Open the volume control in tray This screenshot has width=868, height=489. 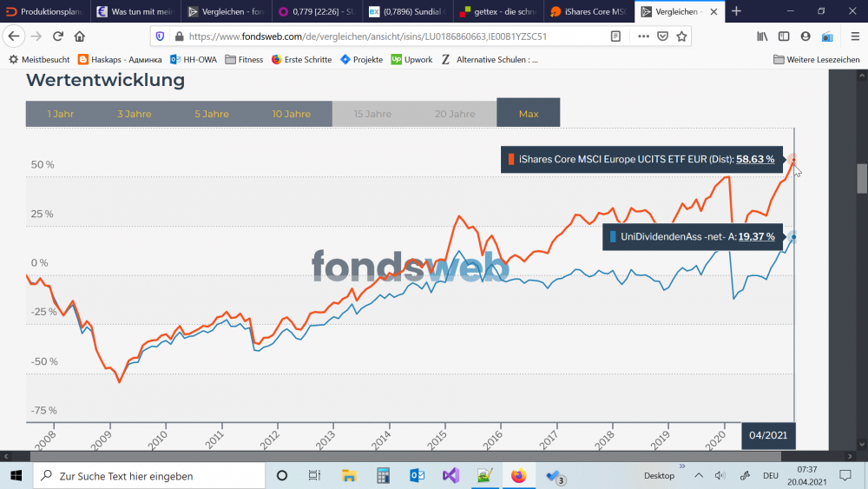[x=720, y=476]
